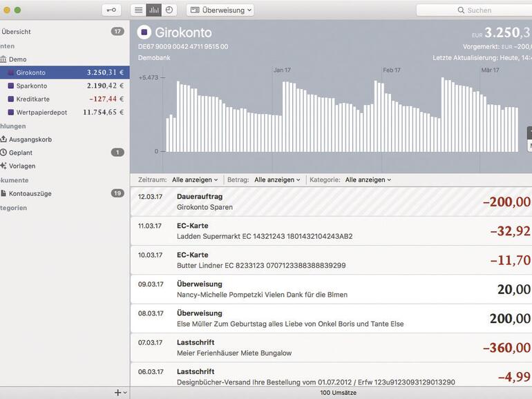This screenshot has width=532, height=399.
Task: Click the Kreditkarte balance -127,44 €
Action: tap(106, 99)
